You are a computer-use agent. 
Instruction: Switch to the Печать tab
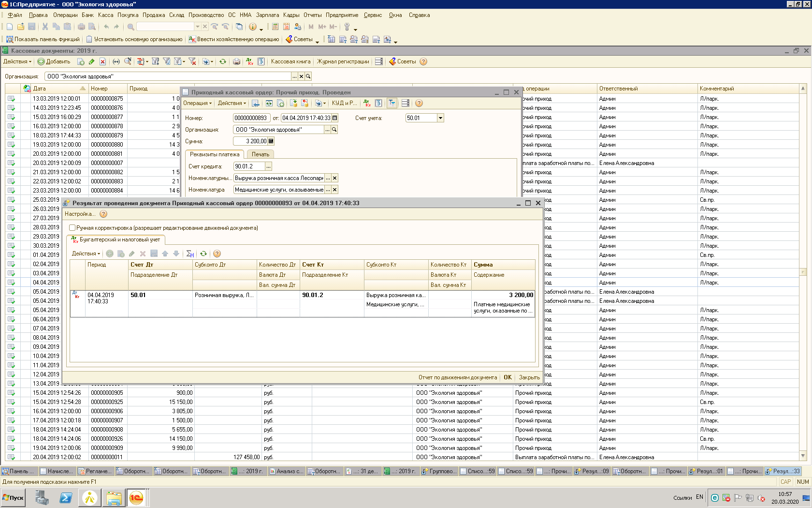pyautogui.click(x=260, y=154)
